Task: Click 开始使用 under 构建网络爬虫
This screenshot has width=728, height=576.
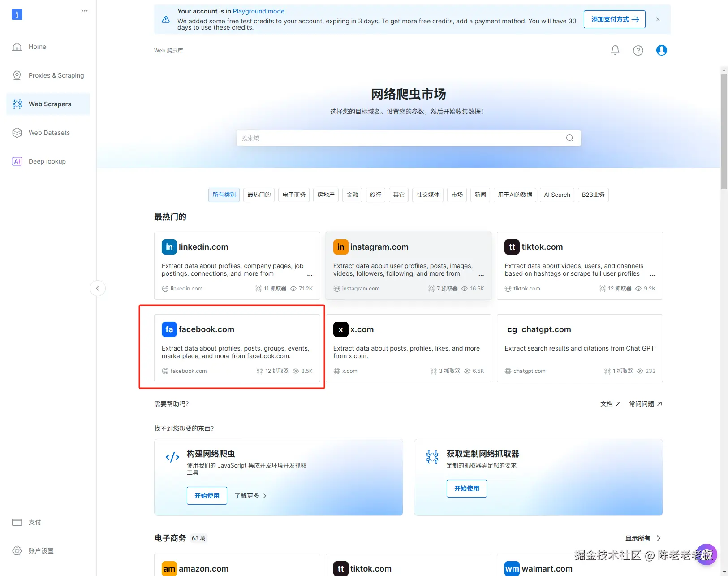Action: pos(207,495)
